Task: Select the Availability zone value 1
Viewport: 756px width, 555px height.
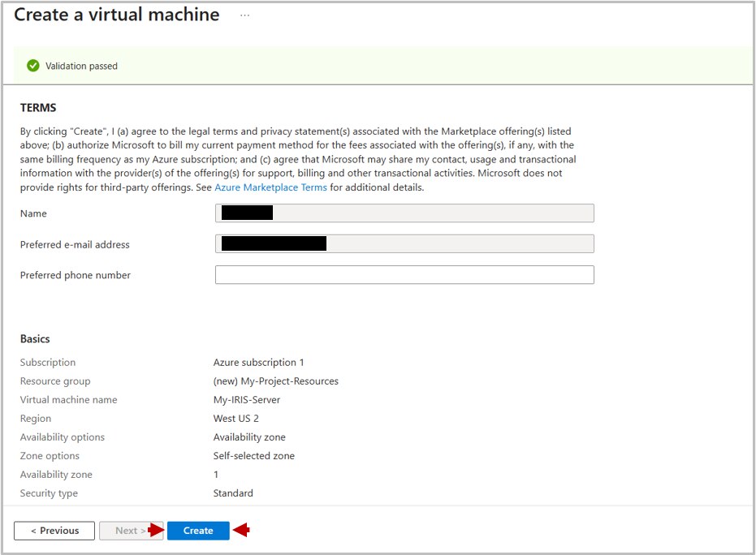Action: click(x=215, y=474)
